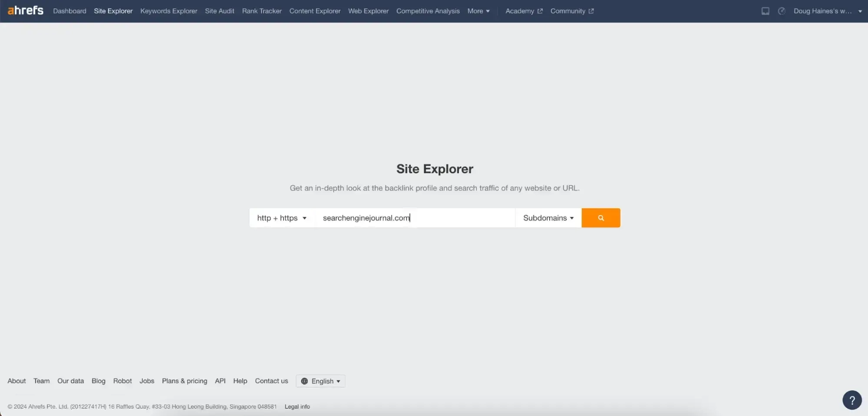The height and width of the screenshot is (416, 868).
Task: Expand the http + https protocol dropdown
Action: point(282,218)
